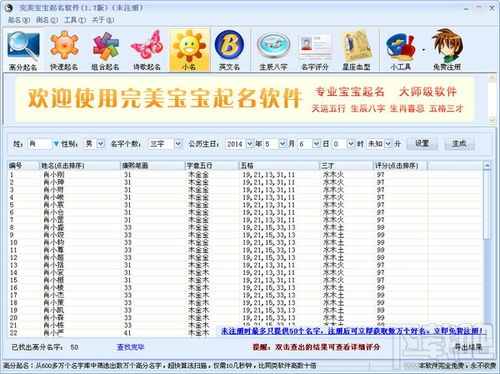
Task: Select the 快速起名 gear icon
Action: (64, 50)
